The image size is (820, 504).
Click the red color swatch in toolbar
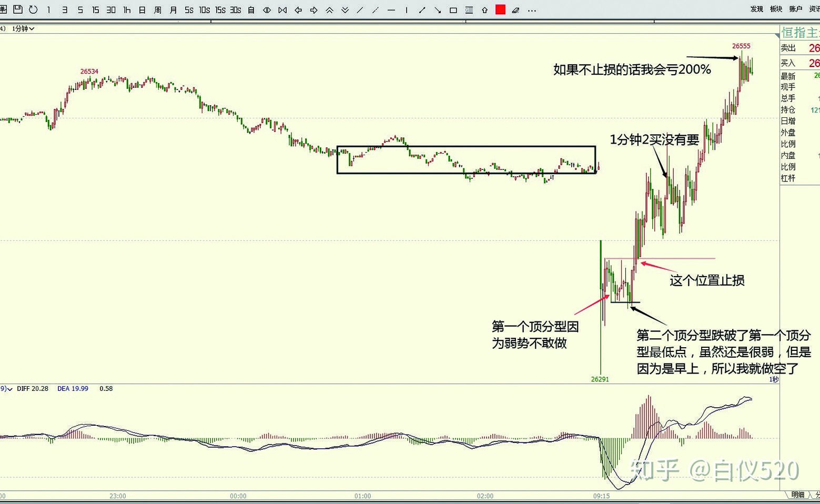500,9
